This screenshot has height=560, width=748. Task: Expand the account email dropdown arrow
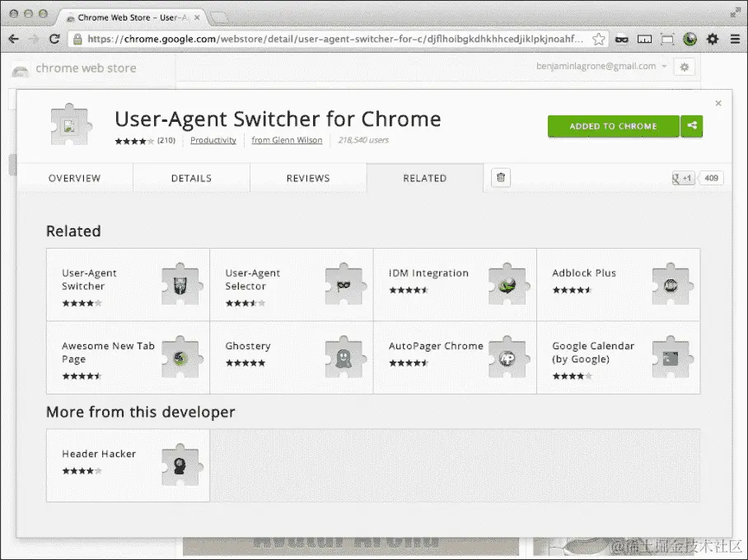point(664,67)
